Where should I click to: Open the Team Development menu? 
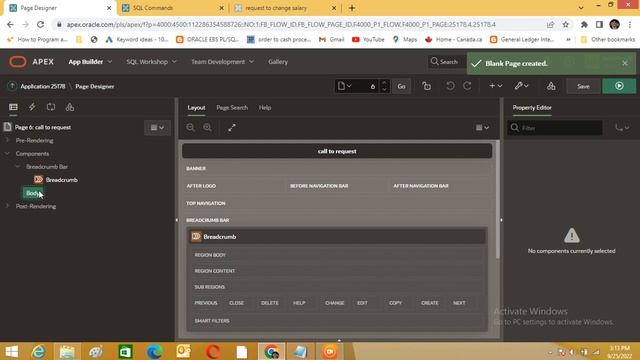pos(222,62)
